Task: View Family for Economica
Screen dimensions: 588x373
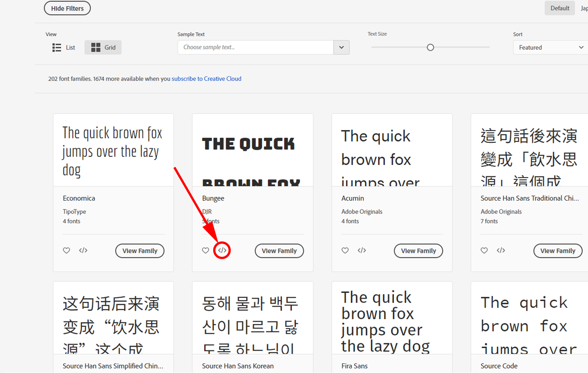Action: [140, 251]
